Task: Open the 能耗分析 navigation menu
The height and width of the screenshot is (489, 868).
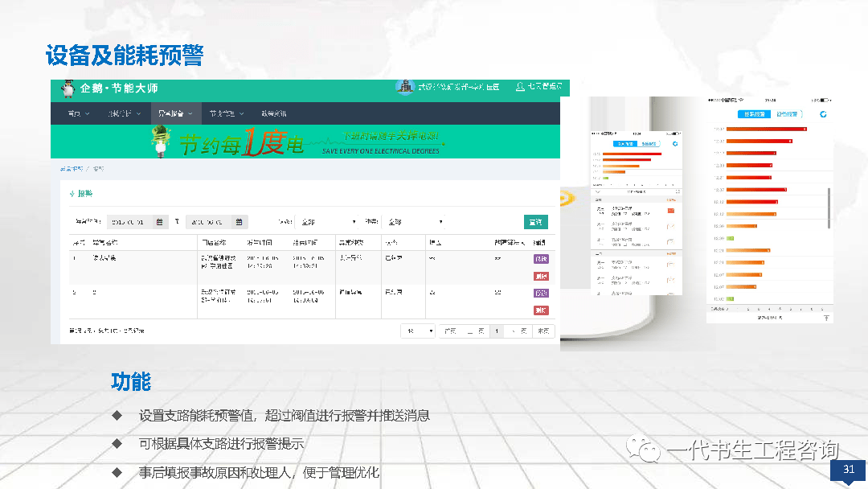Action: (124, 113)
